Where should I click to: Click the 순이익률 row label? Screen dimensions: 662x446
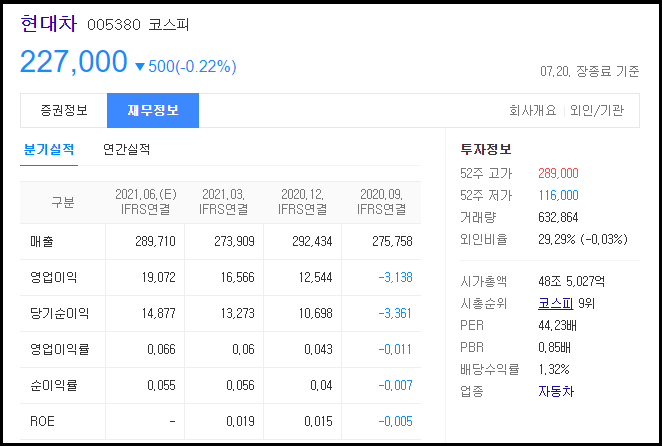point(53,385)
